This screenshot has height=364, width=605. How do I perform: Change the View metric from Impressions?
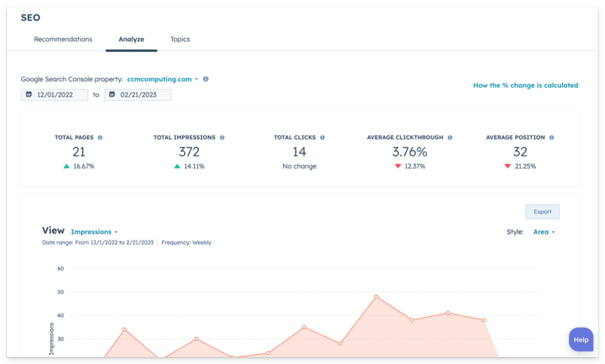pos(94,232)
